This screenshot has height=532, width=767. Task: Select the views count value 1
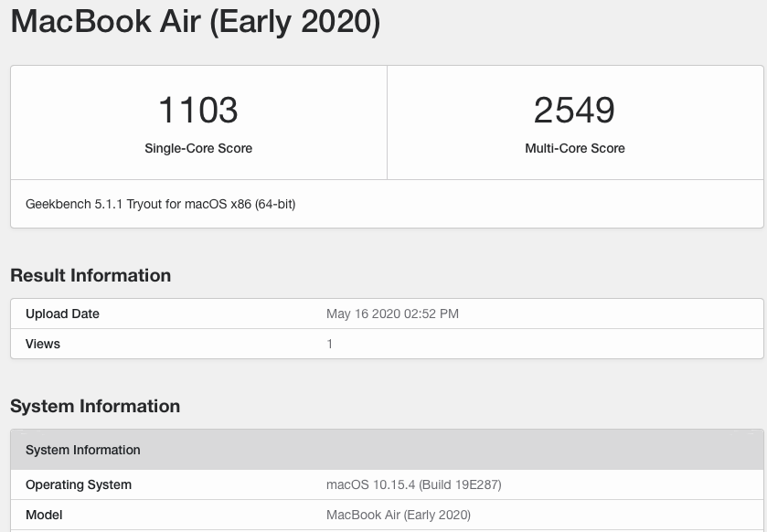pos(330,344)
